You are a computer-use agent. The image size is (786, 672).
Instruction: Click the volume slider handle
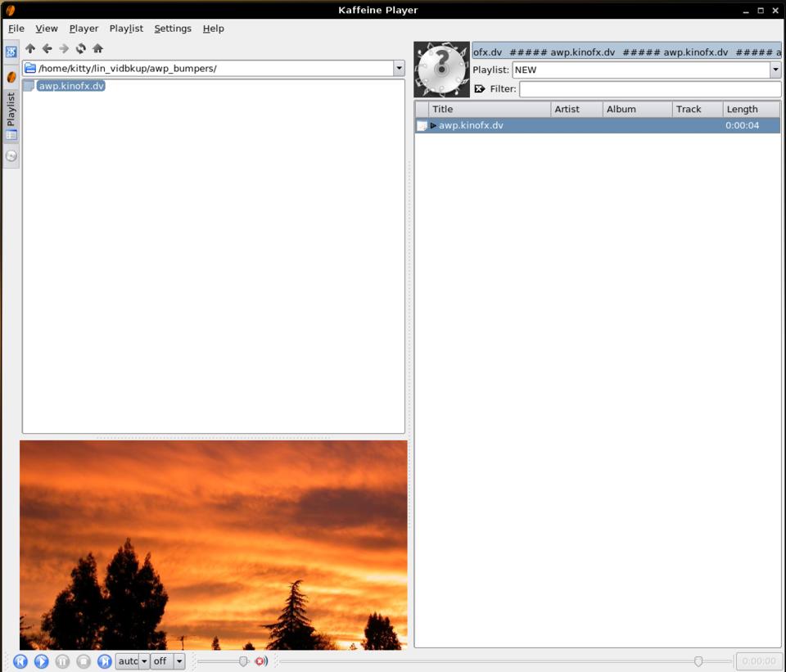point(243,661)
